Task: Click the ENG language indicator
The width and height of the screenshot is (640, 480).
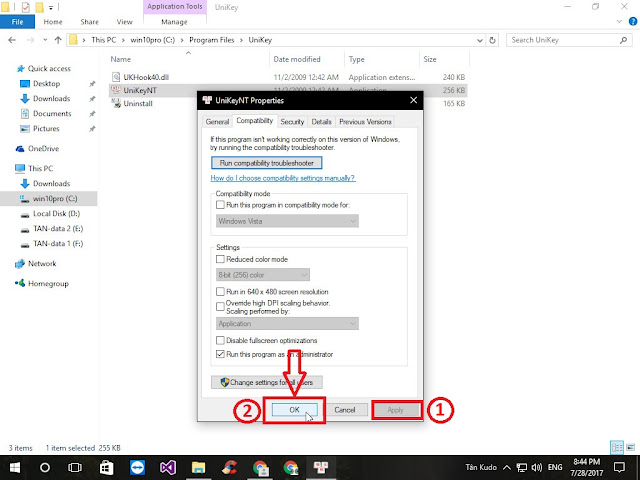Action: (555, 467)
